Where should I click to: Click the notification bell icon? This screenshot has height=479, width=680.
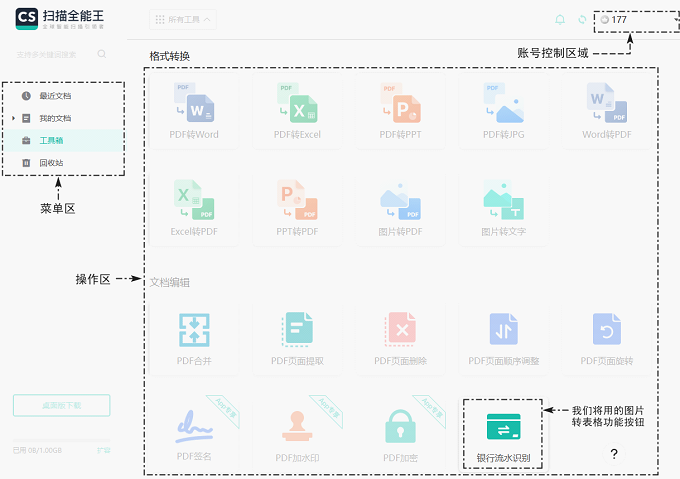pos(560,20)
